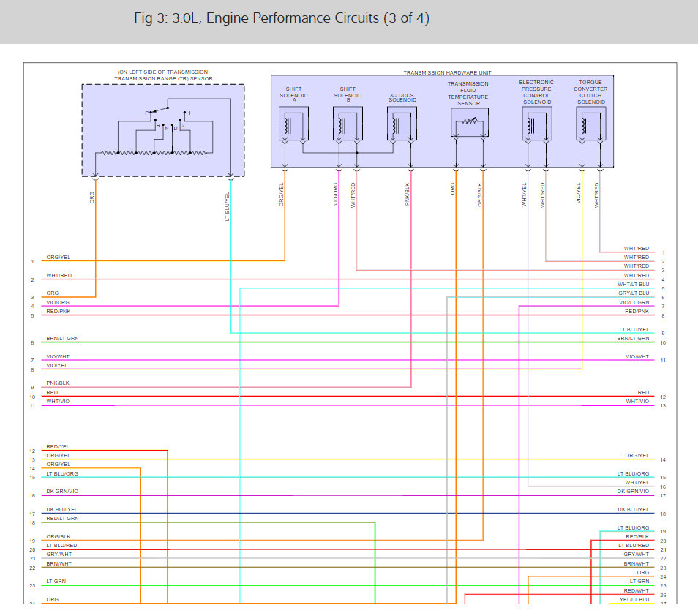Viewport: 698px width, 616px height.
Task: Click right-side 'RED/WHT' wire label at pin 26
Action: tap(637, 590)
